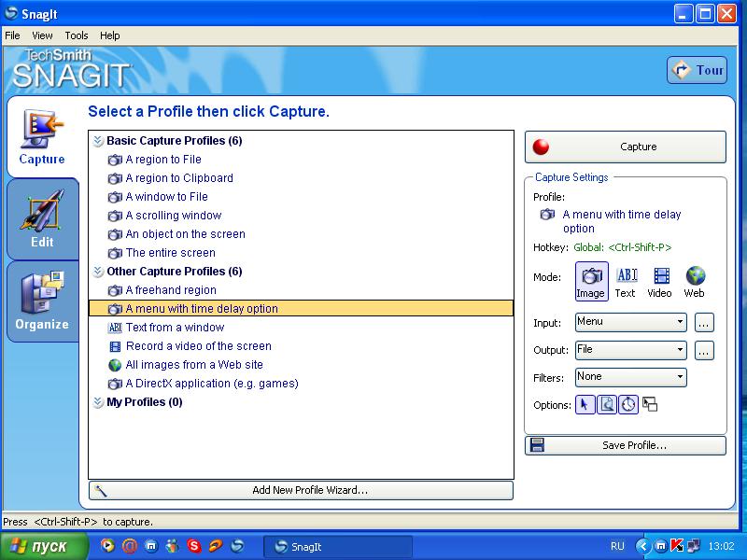Open the View menu
Viewport: 747px width, 560px height.
point(42,35)
